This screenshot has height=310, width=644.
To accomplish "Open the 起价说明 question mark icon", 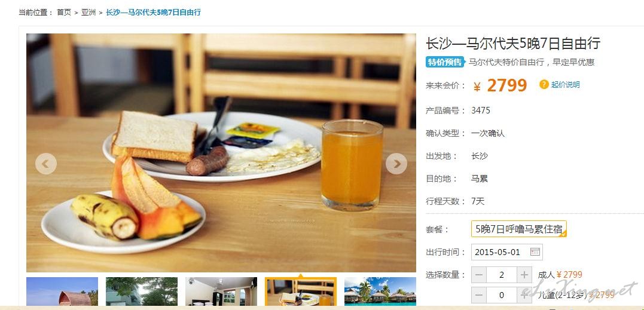I will pos(544,84).
